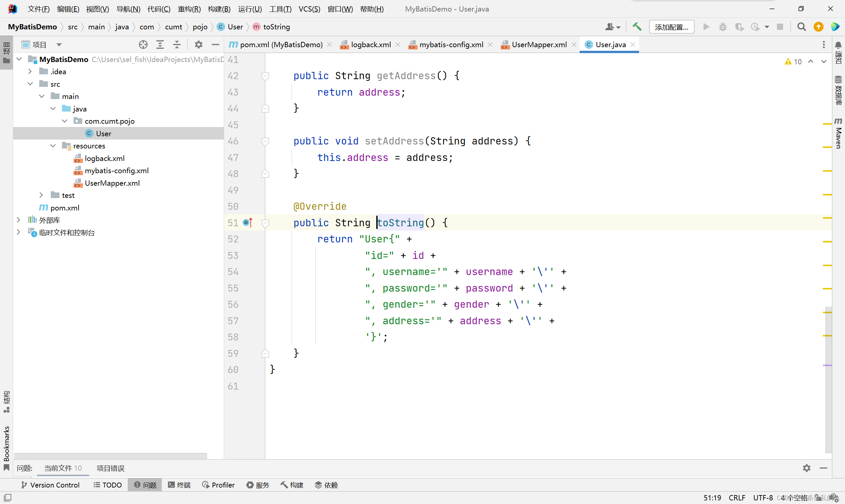Open Problems panel gear settings
The width and height of the screenshot is (845, 504).
point(807,468)
